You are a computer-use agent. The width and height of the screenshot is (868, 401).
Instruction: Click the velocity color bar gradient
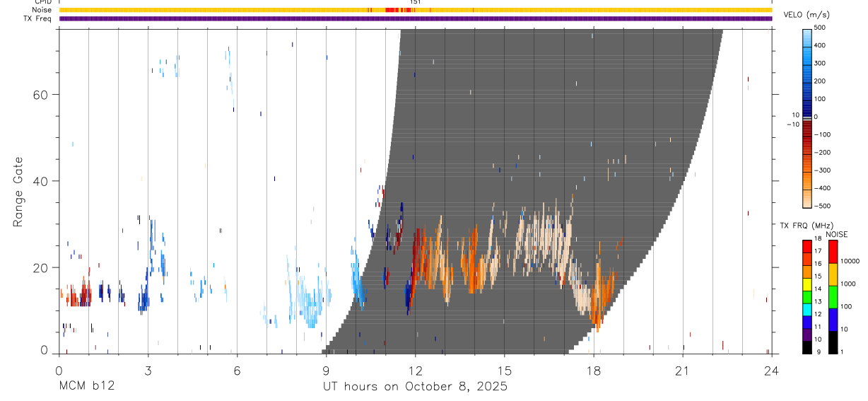[x=807, y=117]
